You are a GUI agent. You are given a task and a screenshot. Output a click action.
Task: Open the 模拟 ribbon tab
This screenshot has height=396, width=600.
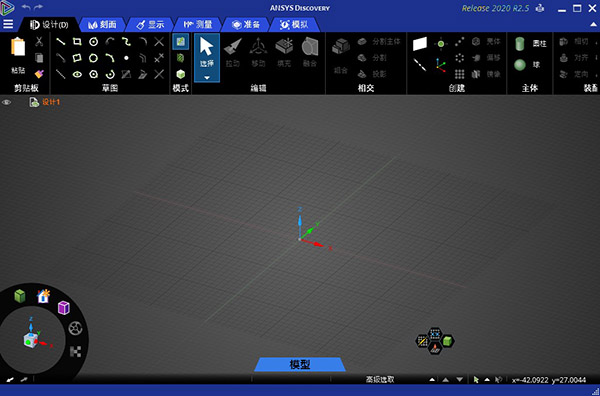click(x=294, y=25)
